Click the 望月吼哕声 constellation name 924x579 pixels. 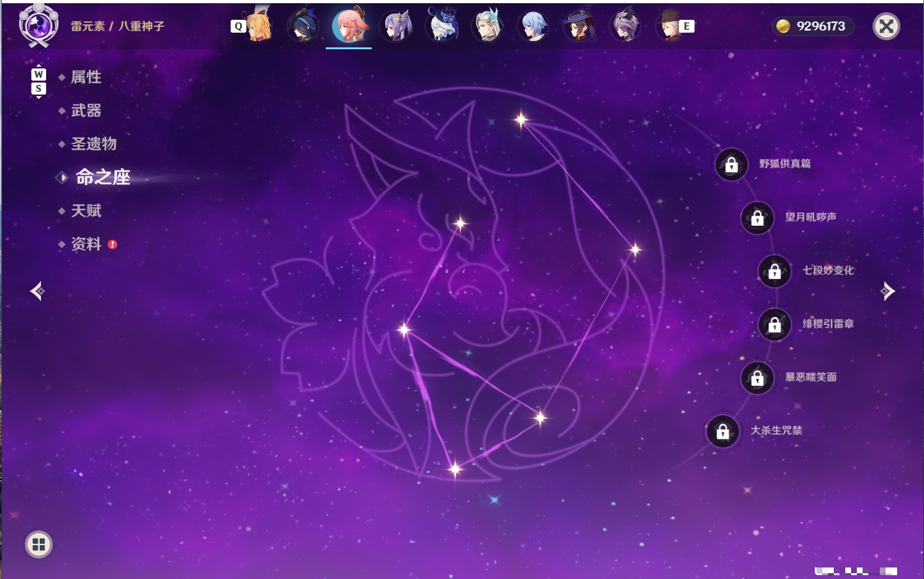pos(811,217)
